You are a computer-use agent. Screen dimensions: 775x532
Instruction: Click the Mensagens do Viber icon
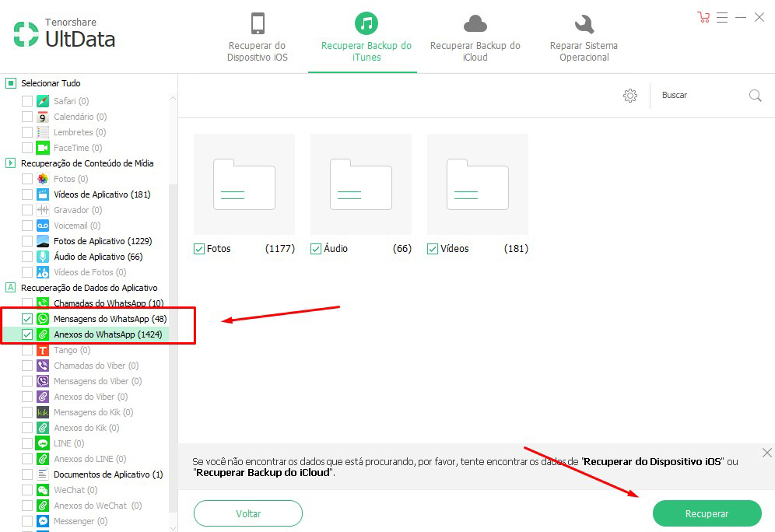[43, 381]
